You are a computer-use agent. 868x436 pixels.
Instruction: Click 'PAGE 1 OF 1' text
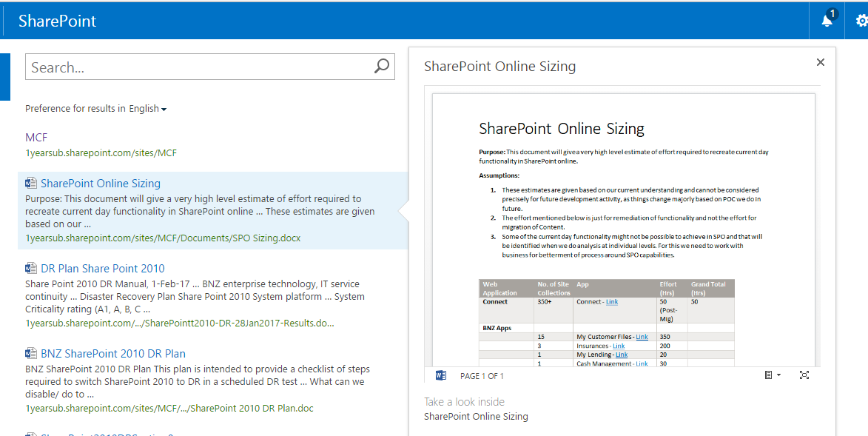tap(482, 375)
